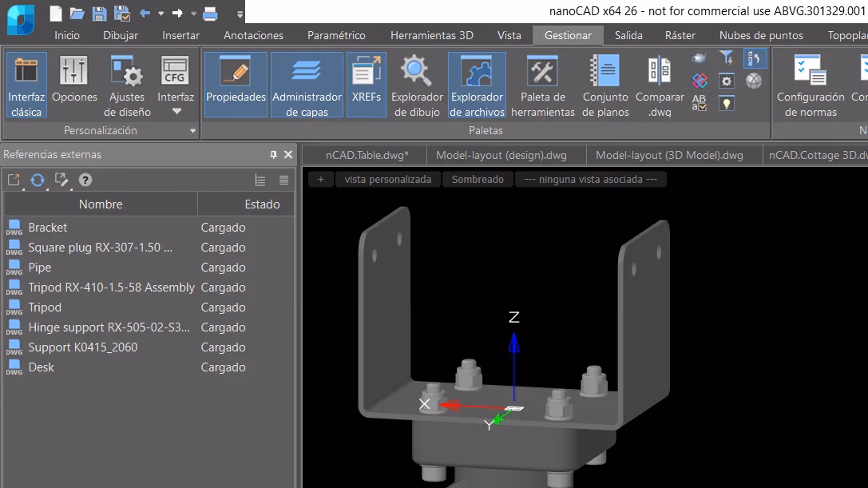Sort by the Estado column header
The width and height of the screenshot is (868, 488).
pyautogui.click(x=247, y=204)
